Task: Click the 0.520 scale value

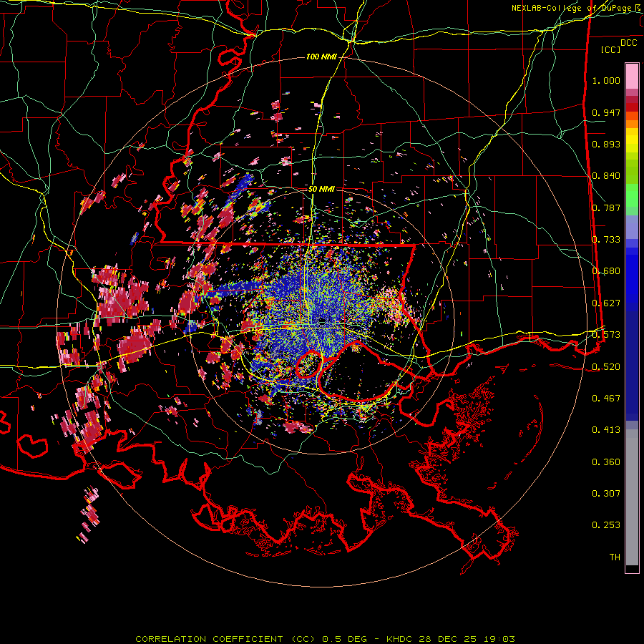Action: pos(606,367)
